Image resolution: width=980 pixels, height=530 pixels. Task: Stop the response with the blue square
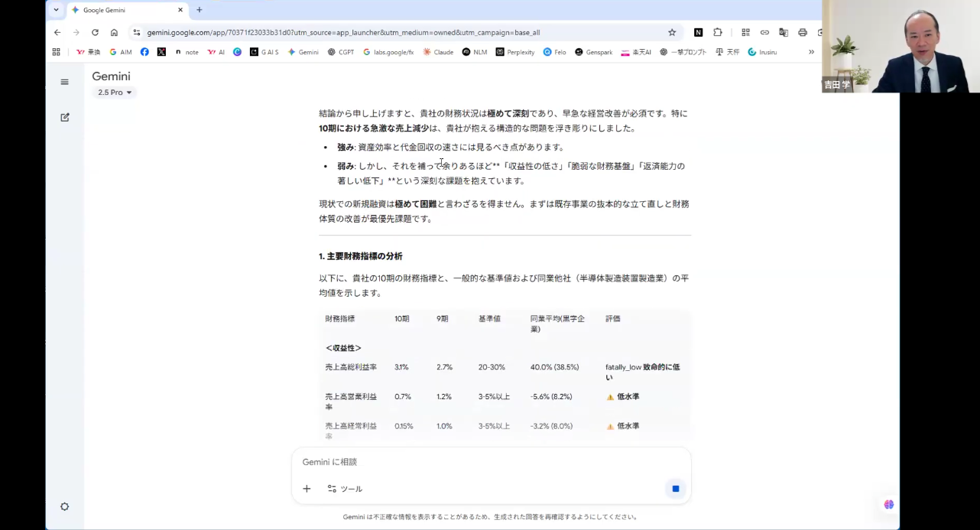pos(675,489)
